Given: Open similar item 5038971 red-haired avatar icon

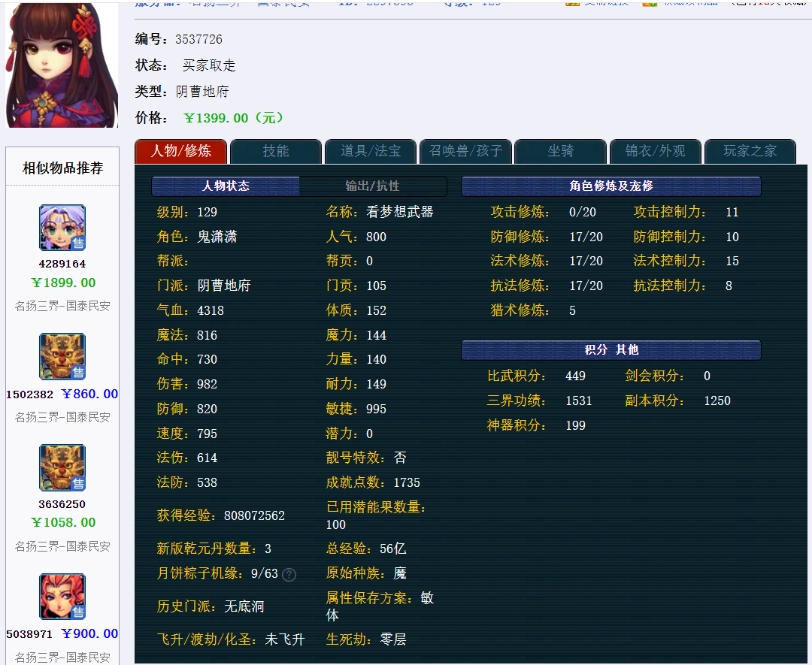Looking at the screenshot, I should pyautogui.click(x=62, y=596).
